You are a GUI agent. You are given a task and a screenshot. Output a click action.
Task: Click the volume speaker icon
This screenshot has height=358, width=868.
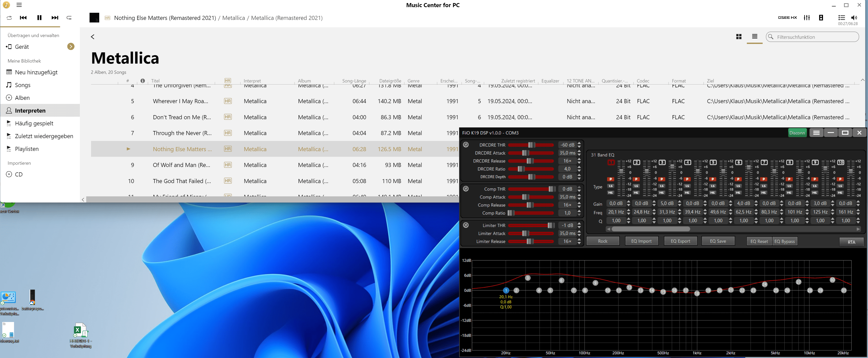854,18
